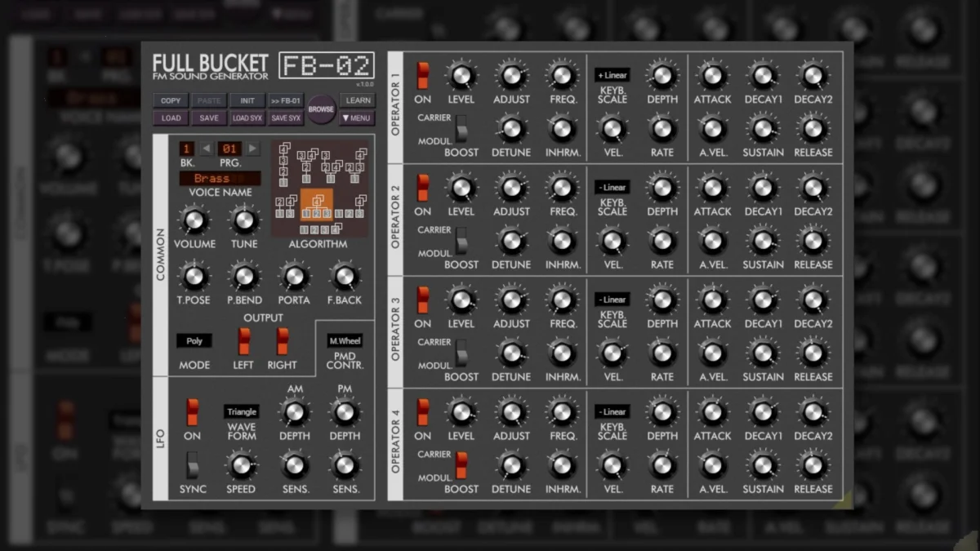Click the INIT button
Screen dimensions: 980x551
click(247, 100)
